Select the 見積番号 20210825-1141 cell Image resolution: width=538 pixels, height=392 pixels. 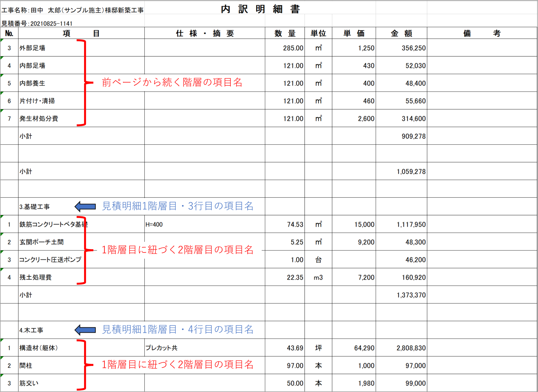pos(37,23)
